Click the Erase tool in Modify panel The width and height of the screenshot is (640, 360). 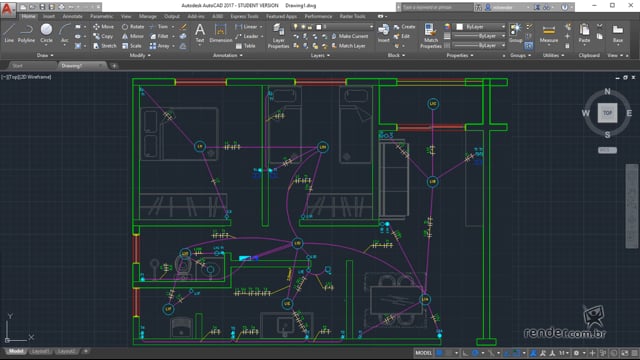pyautogui.click(x=183, y=27)
